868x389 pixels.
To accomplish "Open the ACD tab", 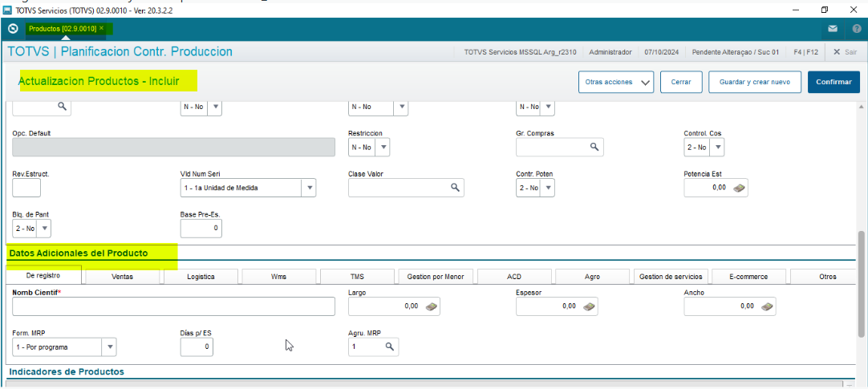I will 514,276.
